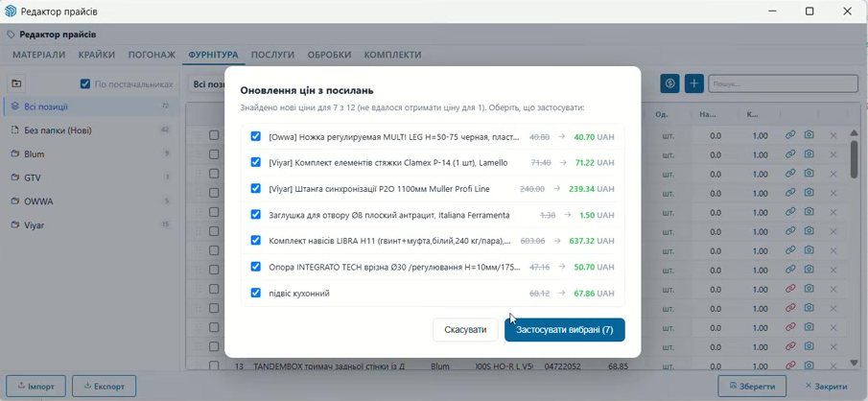Switch to the МАТЕРІАЛИ tab

point(38,55)
